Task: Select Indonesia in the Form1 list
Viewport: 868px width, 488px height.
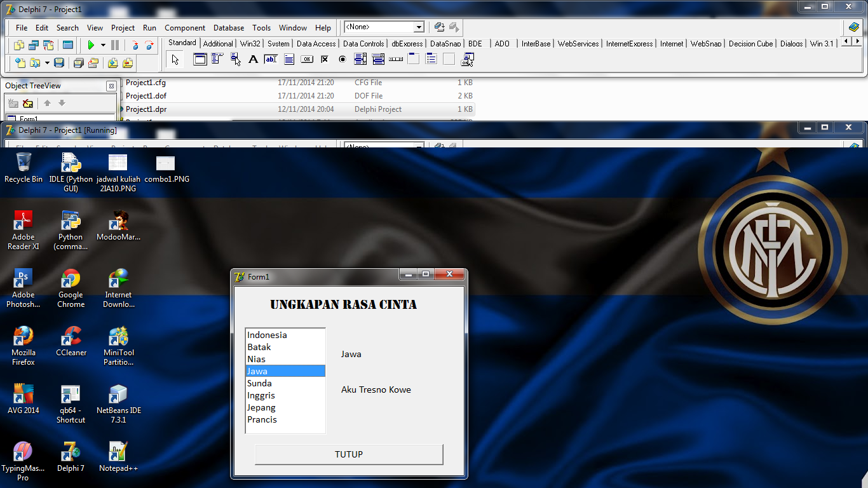Action: pyautogui.click(x=285, y=335)
